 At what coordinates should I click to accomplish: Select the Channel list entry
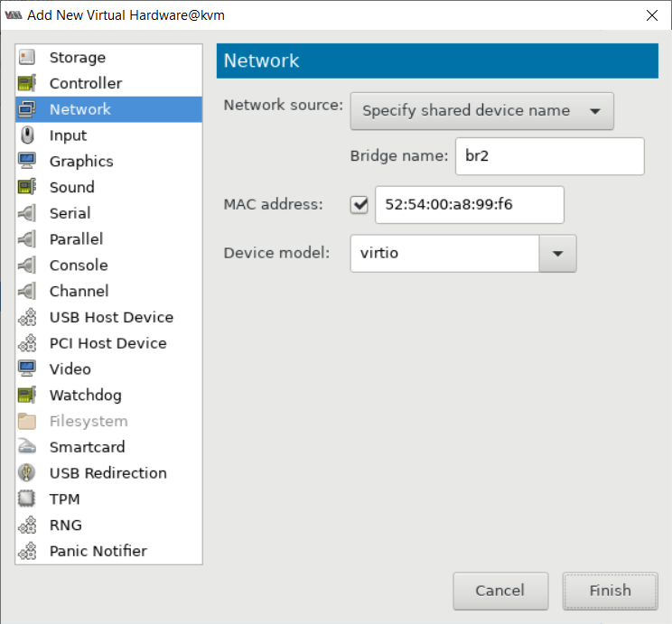(x=109, y=292)
